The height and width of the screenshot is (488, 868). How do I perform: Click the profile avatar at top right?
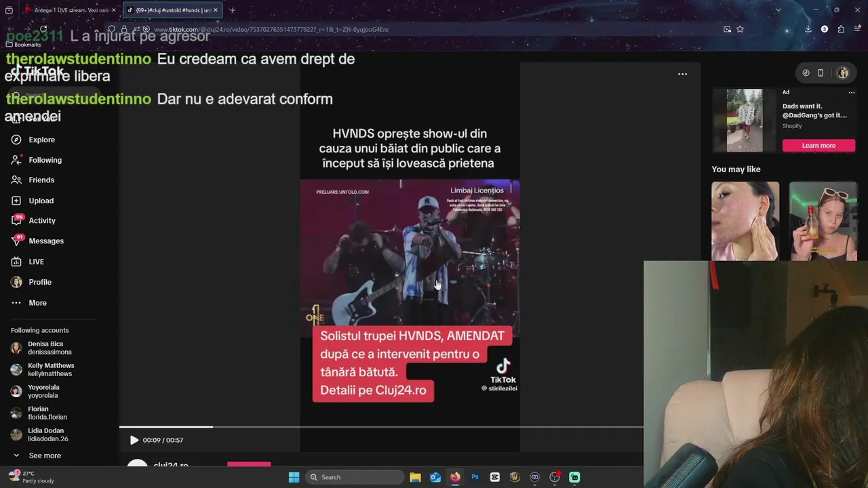pyautogui.click(x=843, y=73)
